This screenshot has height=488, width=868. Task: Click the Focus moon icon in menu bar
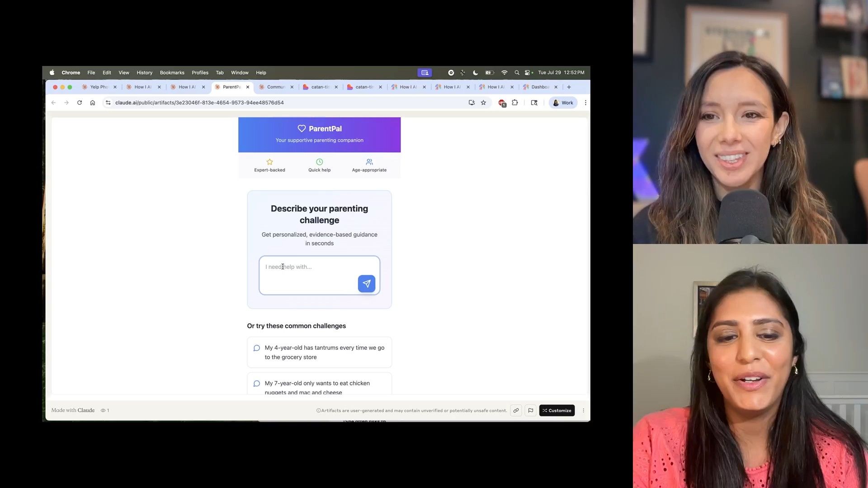[x=476, y=72]
